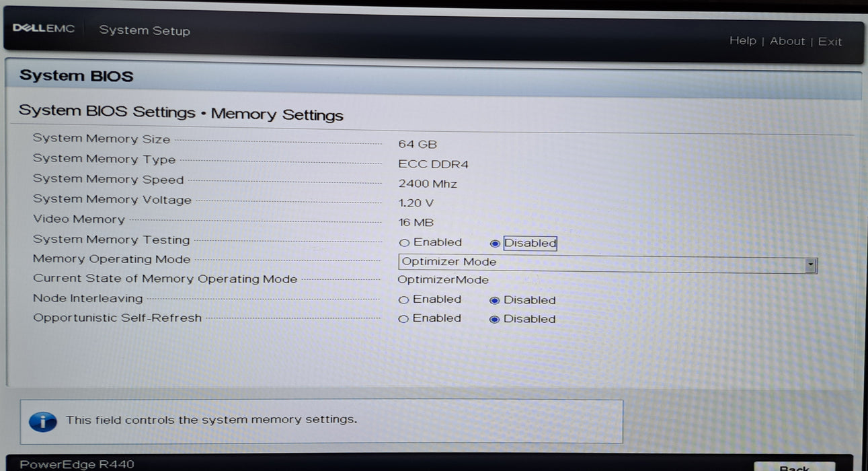Click the 16 MB value
Viewport: 868px width, 471px height.
click(416, 223)
